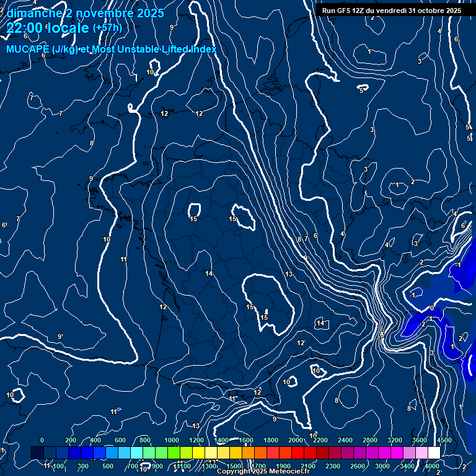476x476 pixels.
Task: Click the darkest navy 0 J/kg legend swatch
Action: pos(37,452)
